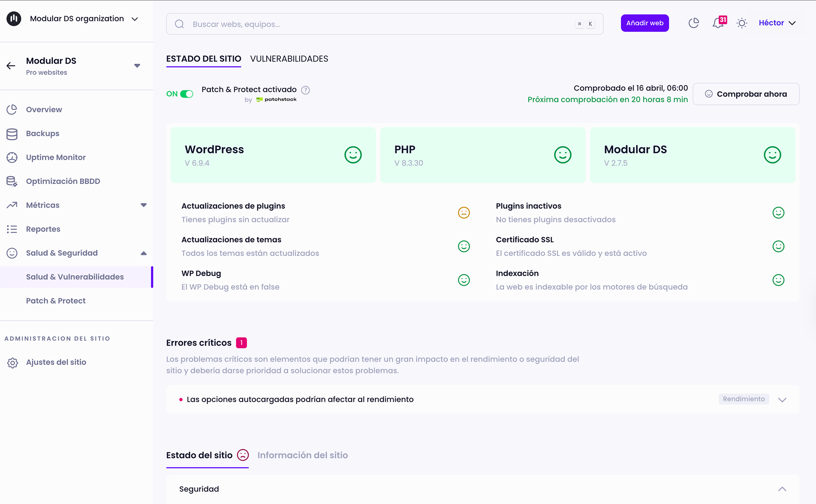The height and width of the screenshot is (504, 816).
Task: Open the Héctor user menu
Action: (x=777, y=23)
